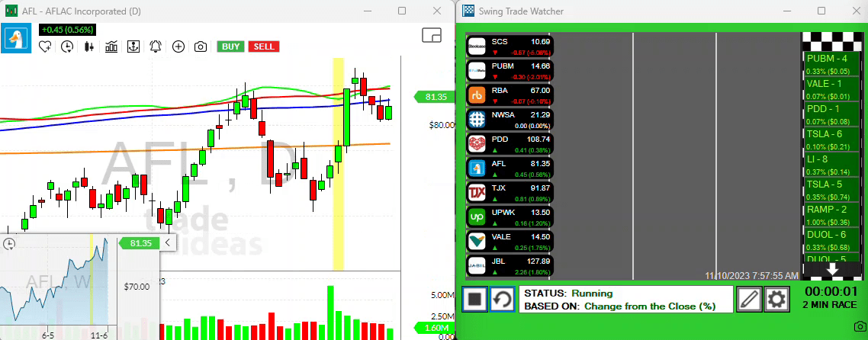Image resolution: width=868 pixels, height=340 pixels.
Task: Click the Running status text
Action: coord(592,293)
